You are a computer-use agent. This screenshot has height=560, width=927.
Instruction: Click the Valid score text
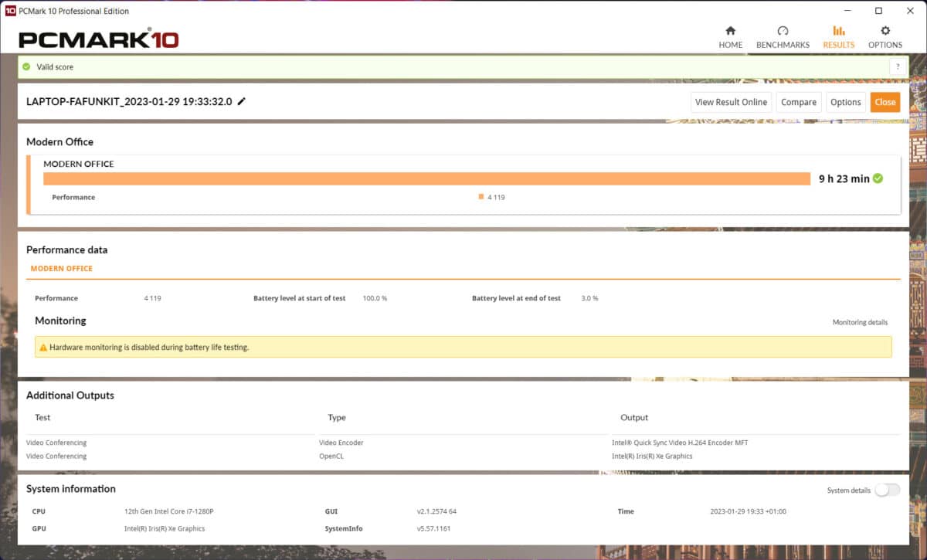coord(55,67)
